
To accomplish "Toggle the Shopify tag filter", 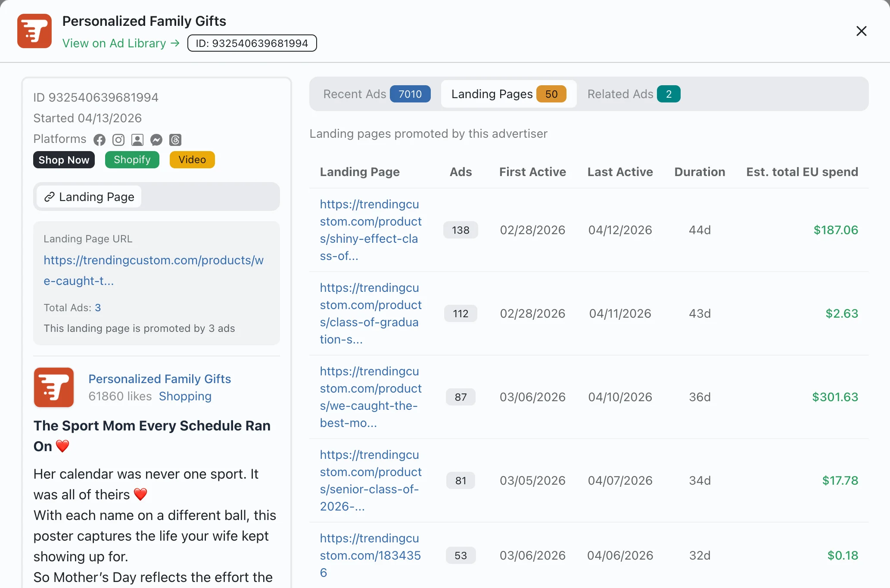I will pos(132,159).
